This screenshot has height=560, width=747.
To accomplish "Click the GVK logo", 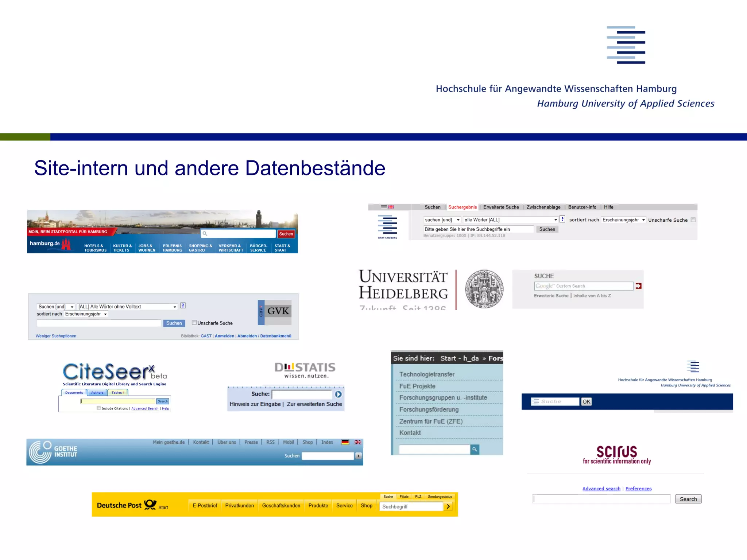I will (x=275, y=312).
